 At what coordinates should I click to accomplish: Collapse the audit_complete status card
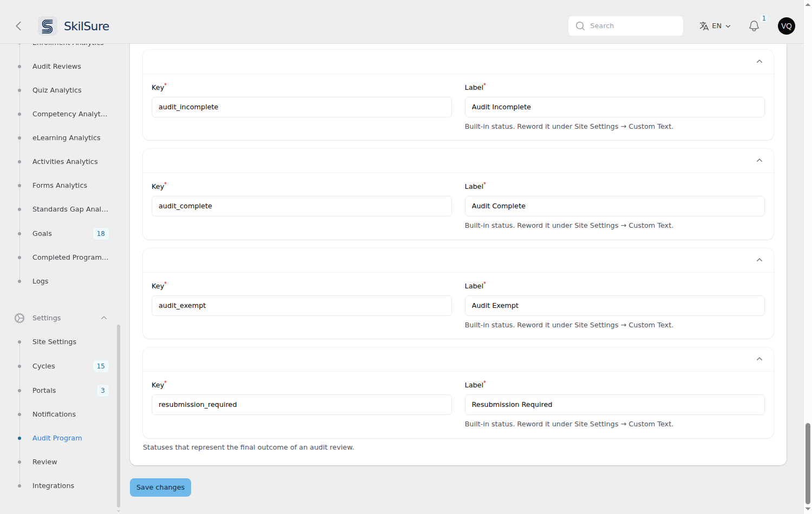click(759, 161)
